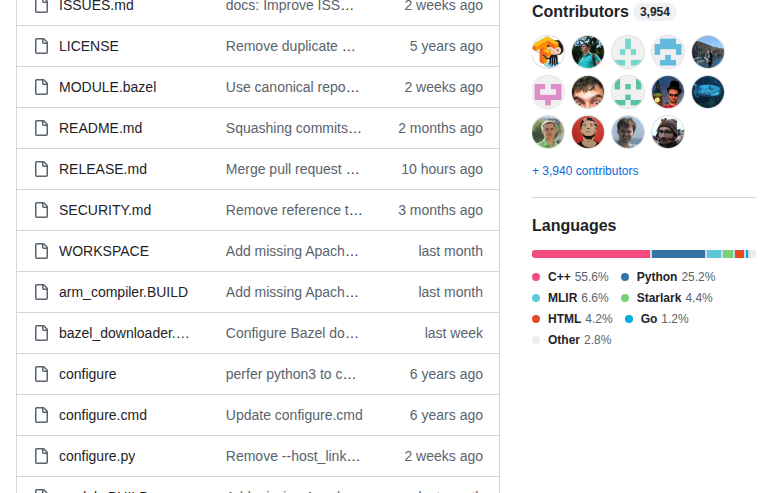This screenshot has width=780, height=493.
Task: Open the 'Remove duplicate' commit message for LICENSE
Action: click(291, 46)
